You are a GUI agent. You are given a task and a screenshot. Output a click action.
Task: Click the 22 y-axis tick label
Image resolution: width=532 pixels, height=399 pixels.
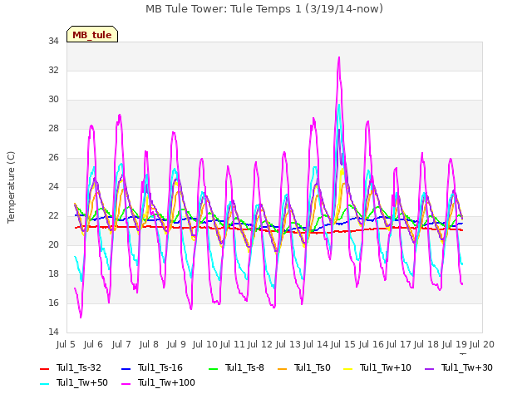(x=53, y=216)
